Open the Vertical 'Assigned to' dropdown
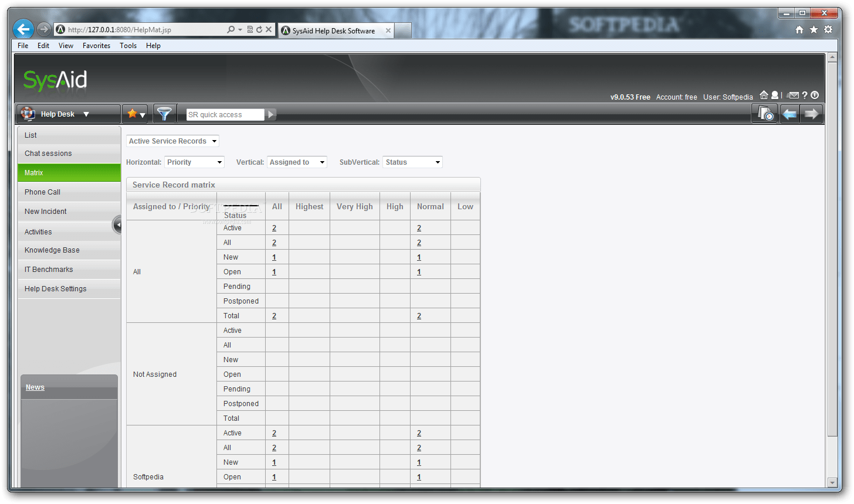Screen dimensions: 854x504 pos(297,162)
